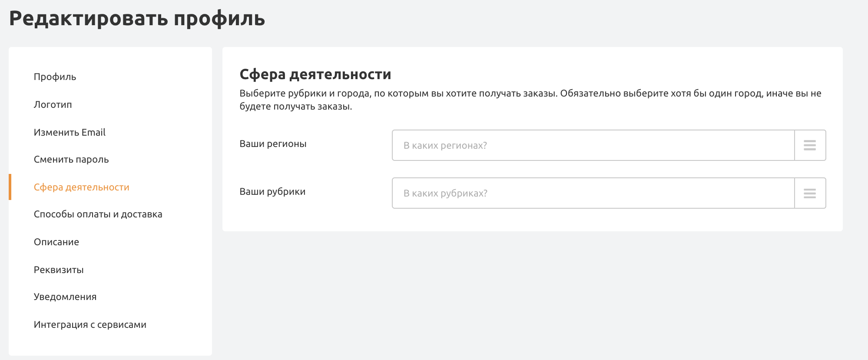Image resolution: width=868 pixels, height=360 pixels.
Task: Open the rubrics list hamburger icon
Action: click(810, 193)
